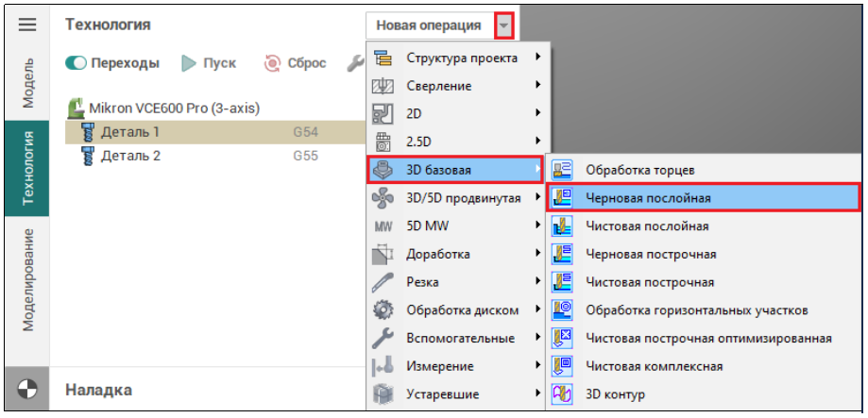Click the hamburger menu icon
Image resolution: width=868 pixels, height=418 pixels.
click(x=27, y=25)
